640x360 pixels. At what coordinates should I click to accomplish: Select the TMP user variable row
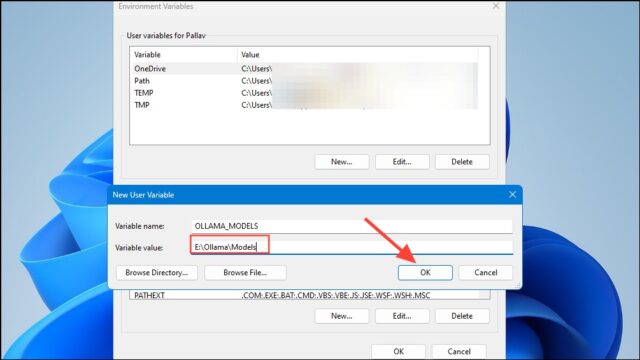click(304, 105)
